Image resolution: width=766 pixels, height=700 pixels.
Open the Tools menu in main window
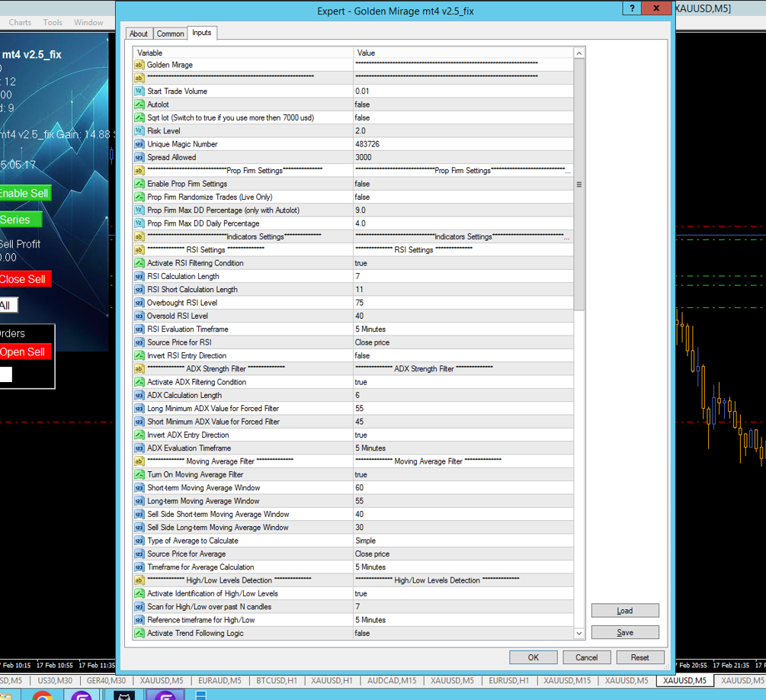point(53,22)
